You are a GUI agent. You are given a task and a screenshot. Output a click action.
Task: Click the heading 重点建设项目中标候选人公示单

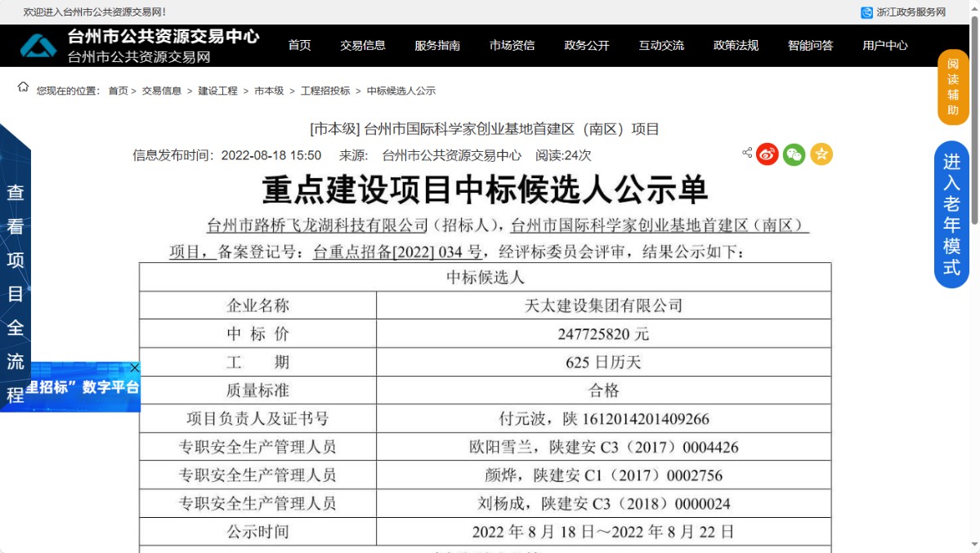click(x=485, y=190)
